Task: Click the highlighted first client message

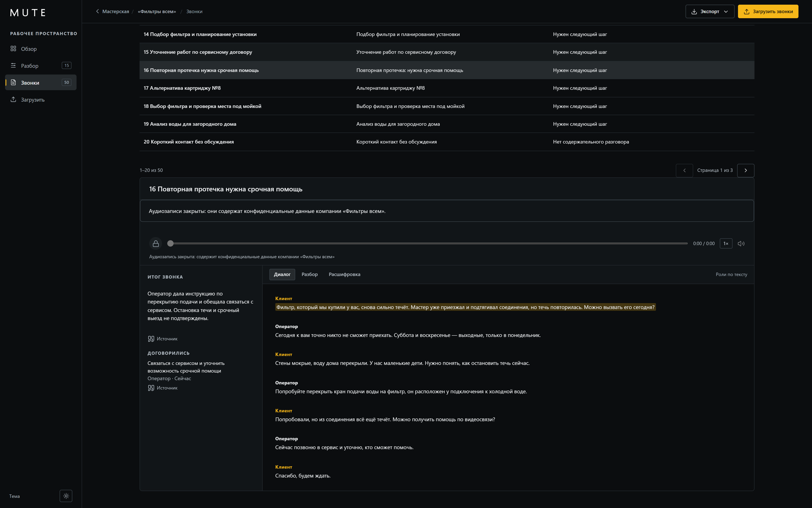Action: pos(465,307)
